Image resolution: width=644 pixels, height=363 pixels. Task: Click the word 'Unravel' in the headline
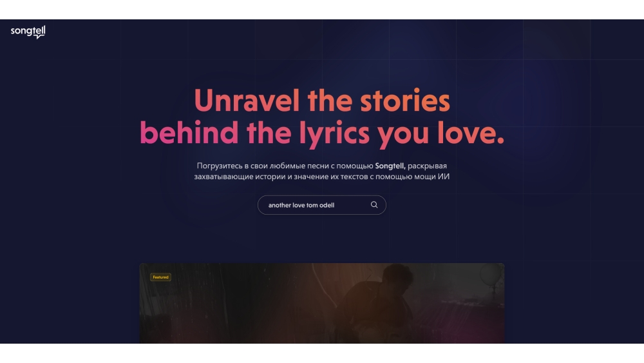tap(247, 101)
